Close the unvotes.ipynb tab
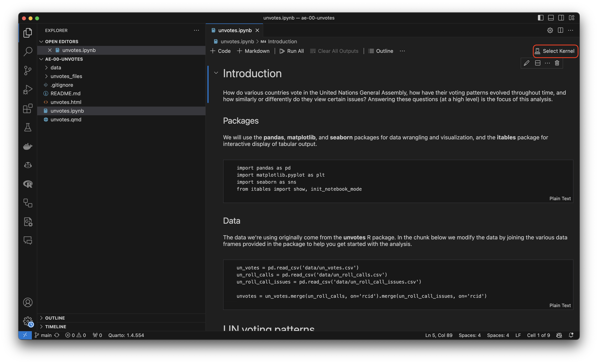598x364 pixels. (257, 30)
